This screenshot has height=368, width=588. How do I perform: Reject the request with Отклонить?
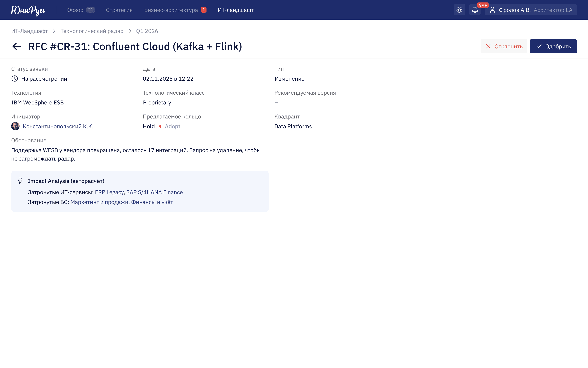[x=504, y=46]
